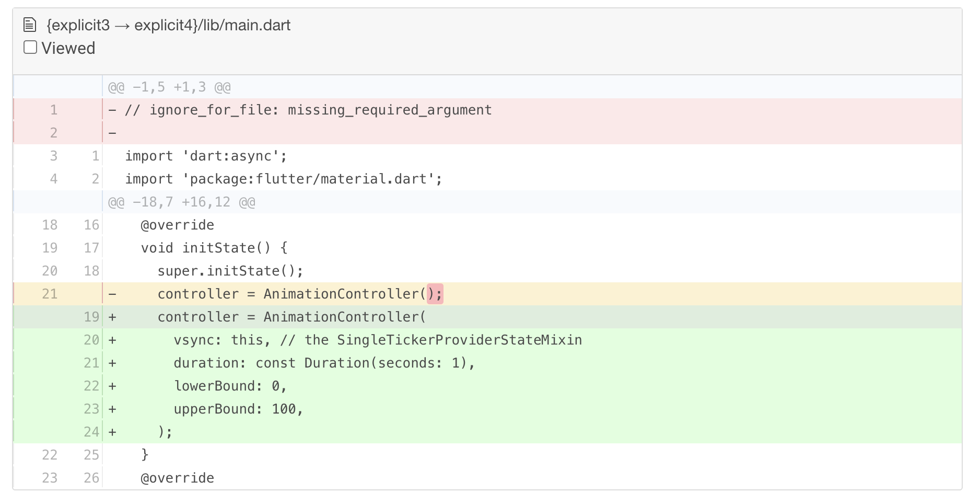Select the added vsync: this line
The width and height of the screenshot is (980, 504).
377,339
